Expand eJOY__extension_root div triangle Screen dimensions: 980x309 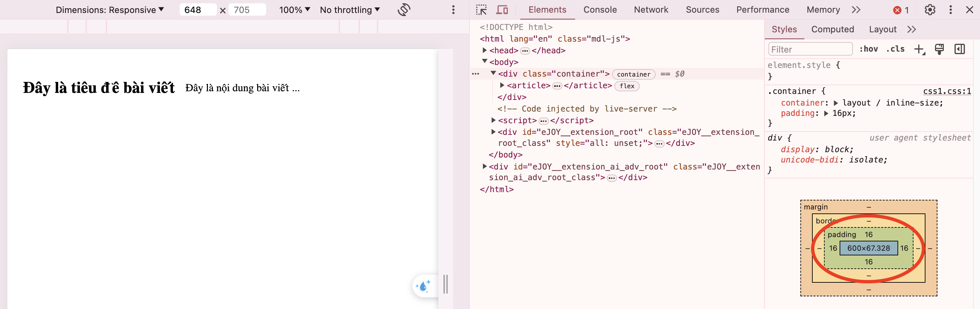coord(493,132)
